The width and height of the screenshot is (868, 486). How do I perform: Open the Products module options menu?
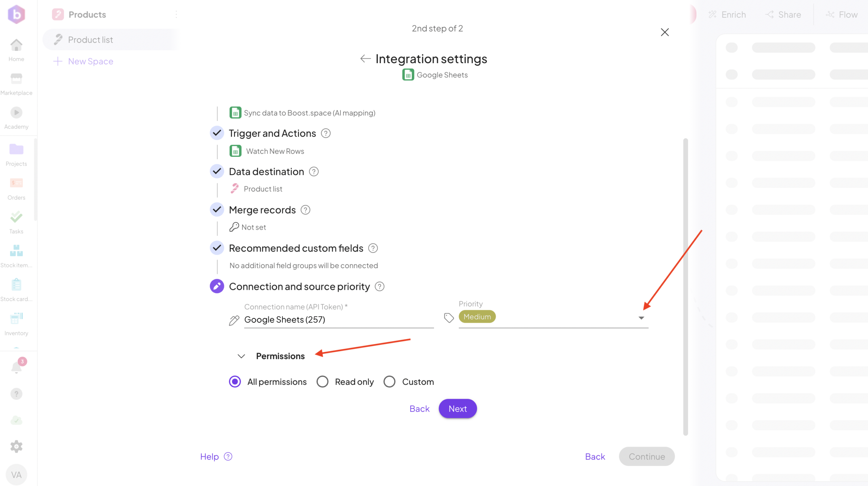point(176,15)
